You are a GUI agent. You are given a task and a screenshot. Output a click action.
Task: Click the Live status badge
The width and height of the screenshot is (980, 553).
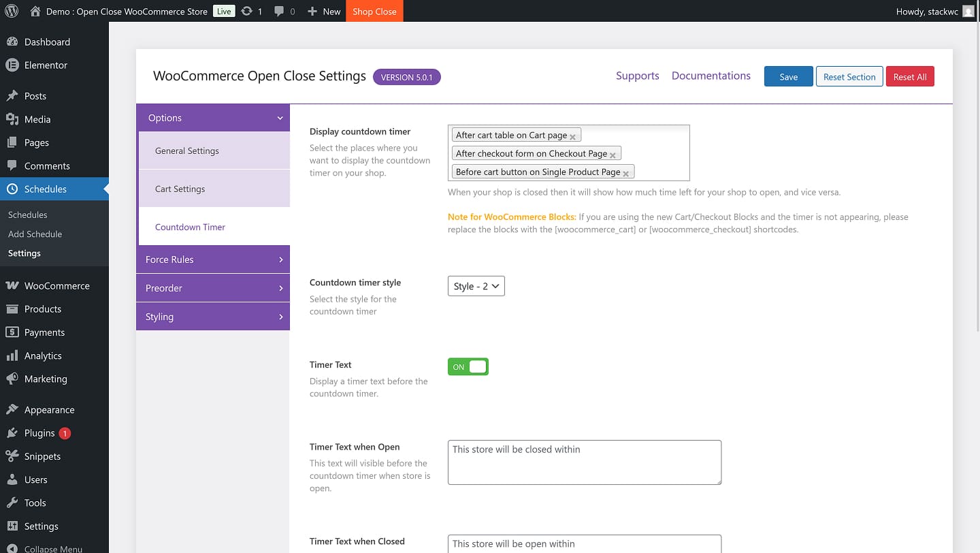(x=224, y=11)
